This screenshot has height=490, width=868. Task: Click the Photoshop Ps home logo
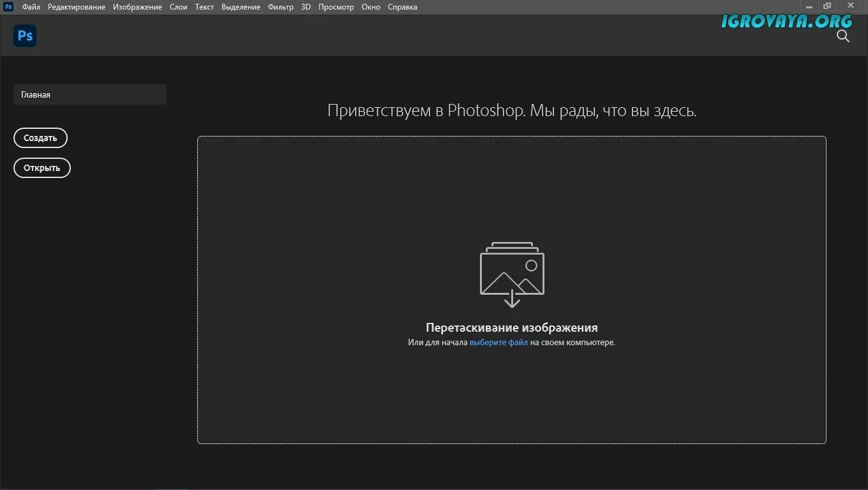click(x=25, y=36)
